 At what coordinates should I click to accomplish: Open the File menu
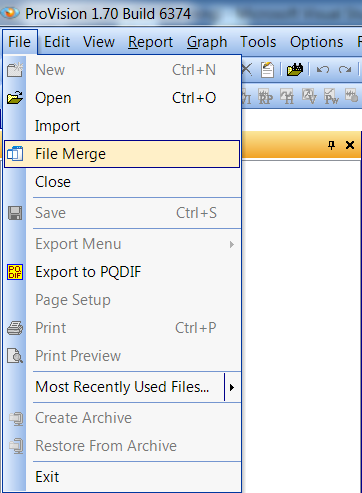point(20,42)
